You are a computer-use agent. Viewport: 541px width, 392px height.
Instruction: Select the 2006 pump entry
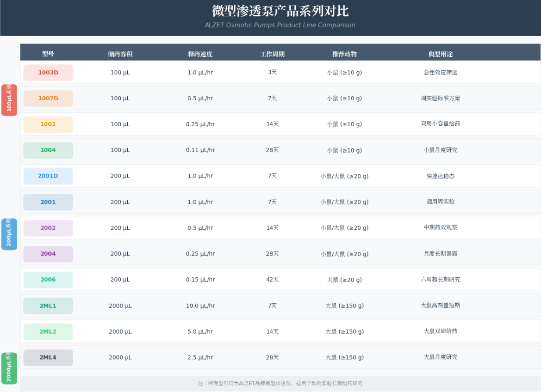click(x=48, y=280)
